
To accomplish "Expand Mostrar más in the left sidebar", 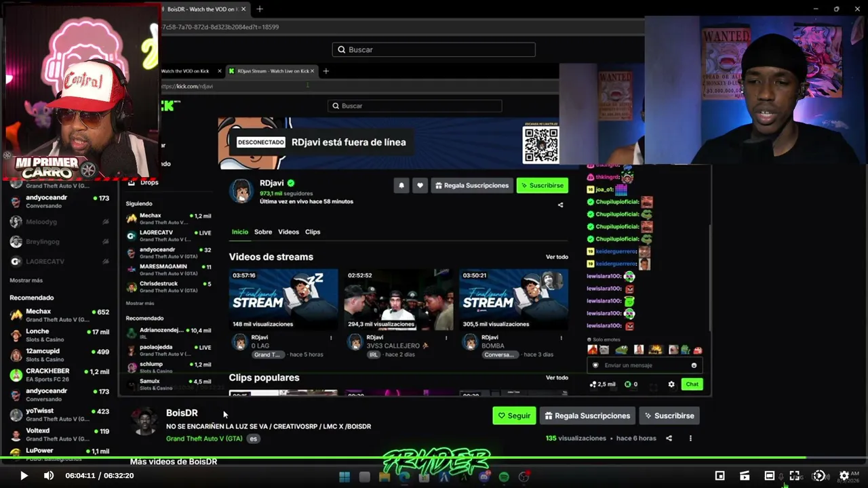I will (26, 281).
